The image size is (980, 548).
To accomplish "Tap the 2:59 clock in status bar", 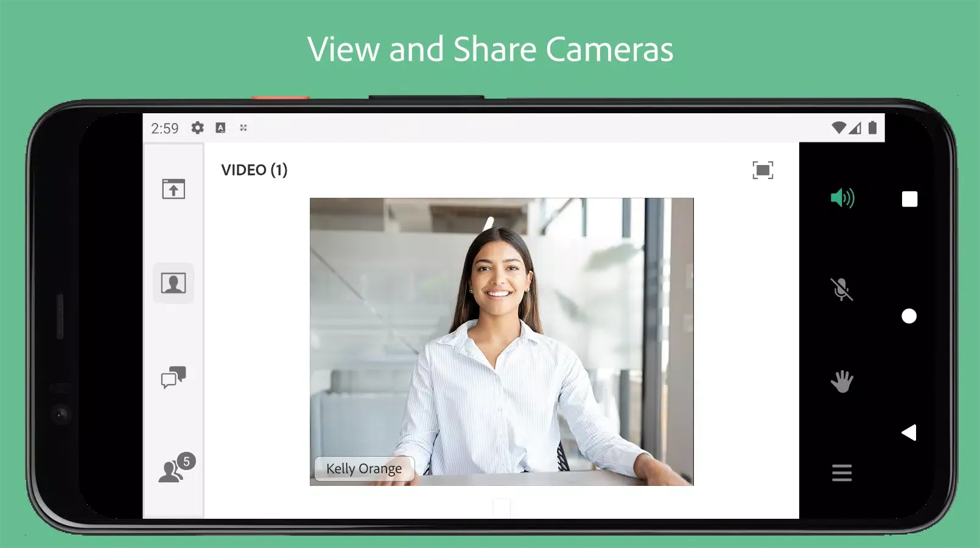I will (x=165, y=128).
